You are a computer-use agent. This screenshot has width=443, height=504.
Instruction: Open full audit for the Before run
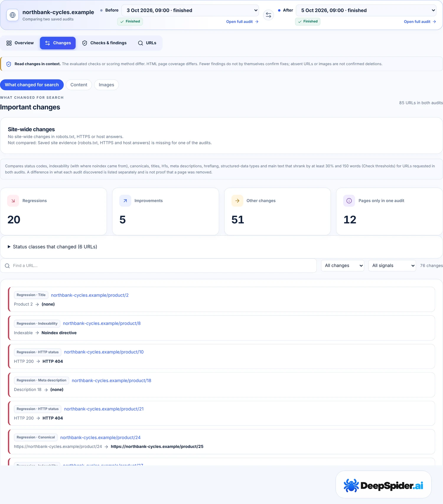click(242, 22)
